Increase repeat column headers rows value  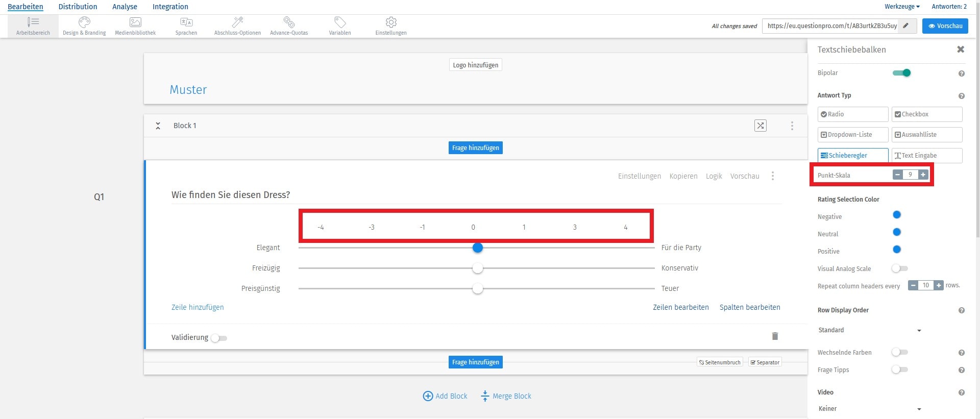coord(938,285)
